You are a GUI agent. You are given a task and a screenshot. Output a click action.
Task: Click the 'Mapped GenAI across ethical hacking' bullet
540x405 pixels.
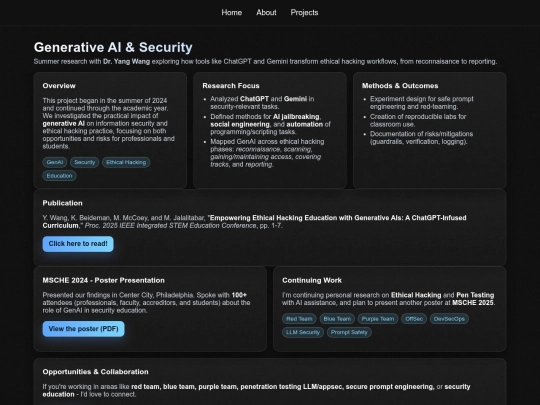click(x=267, y=153)
